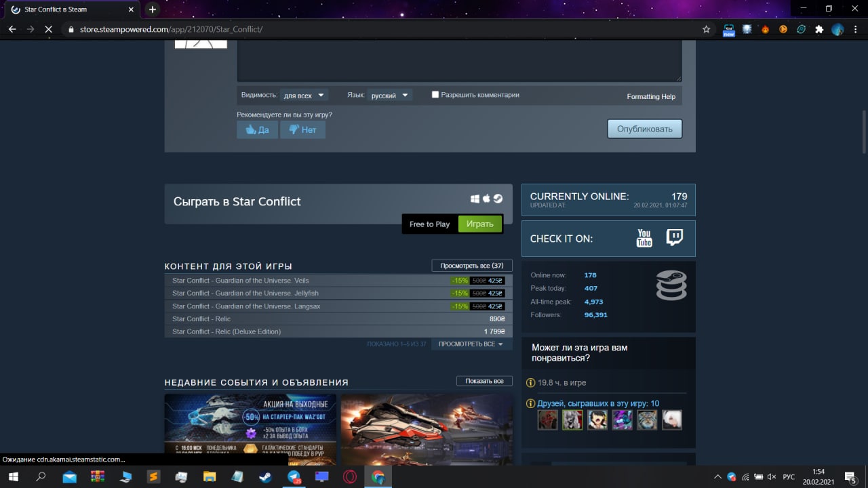Click the Followers count 96,391

pyautogui.click(x=596, y=315)
